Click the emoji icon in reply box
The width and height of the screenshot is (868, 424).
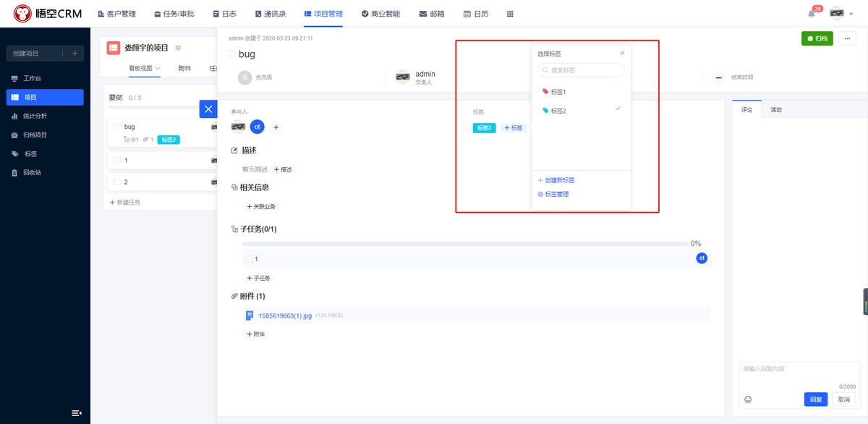point(748,399)
